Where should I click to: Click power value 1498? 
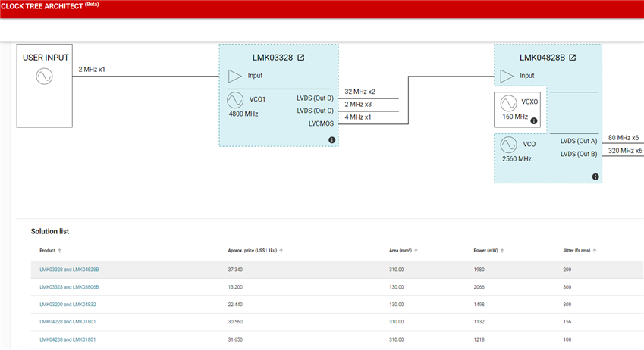pyautogui.click(x=479, y=305)
